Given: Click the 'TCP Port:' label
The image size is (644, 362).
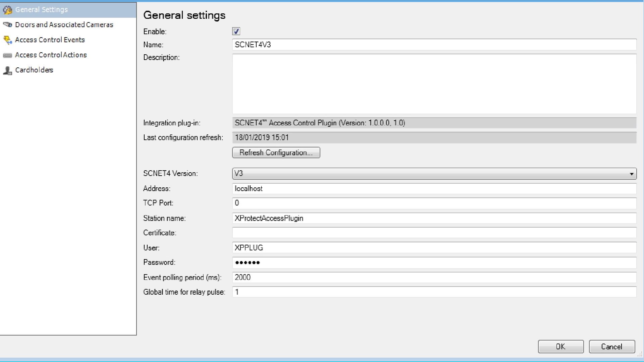Looking at the screenshot, I should [158, 203].
